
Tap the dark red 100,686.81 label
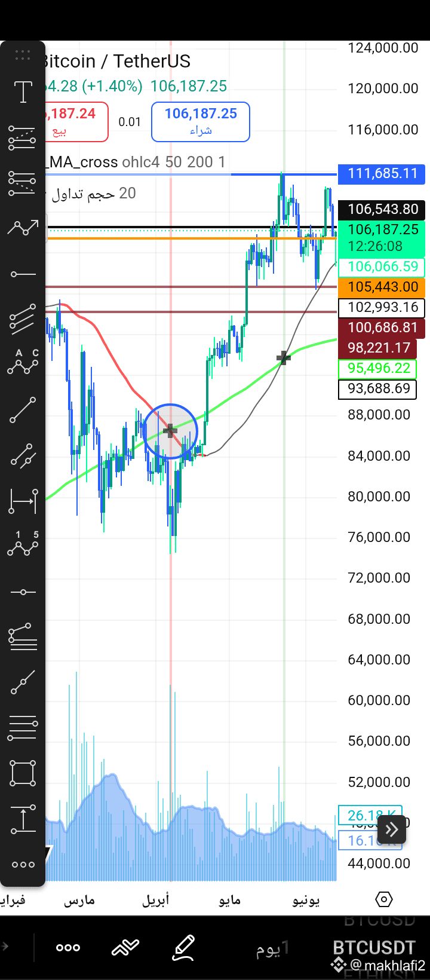382,327
